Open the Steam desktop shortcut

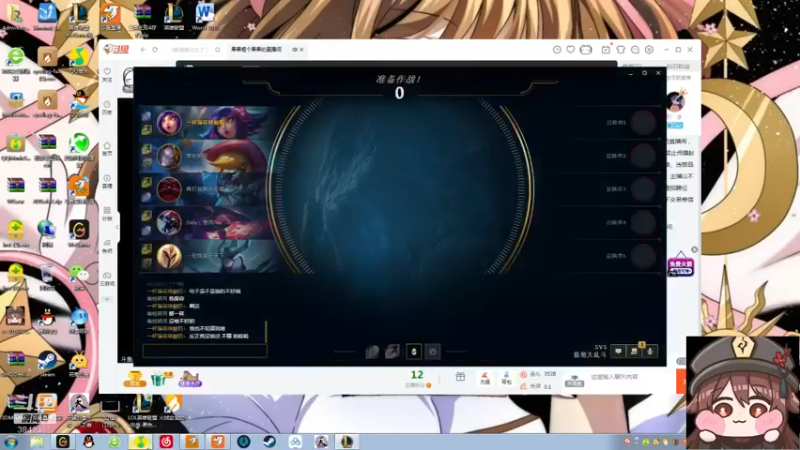[x=47, y=363]
